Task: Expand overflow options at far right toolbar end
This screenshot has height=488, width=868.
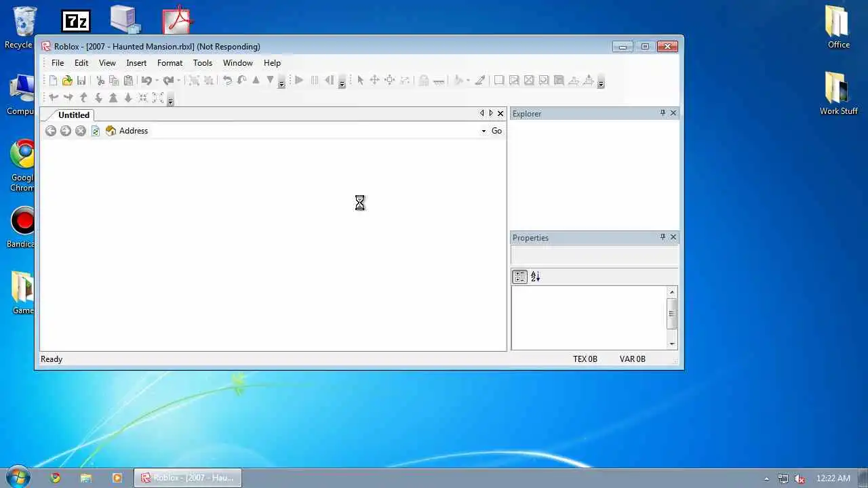Action: (x=601, y=82)
